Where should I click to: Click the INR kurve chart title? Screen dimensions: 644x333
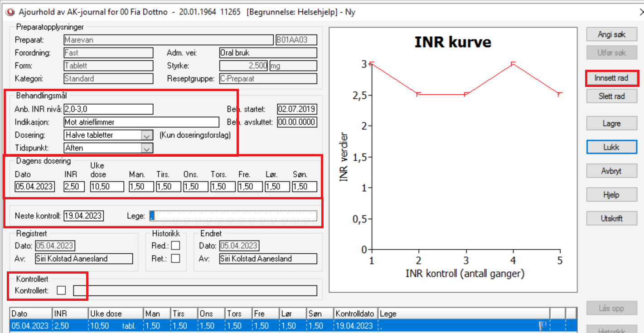point(453,42)
